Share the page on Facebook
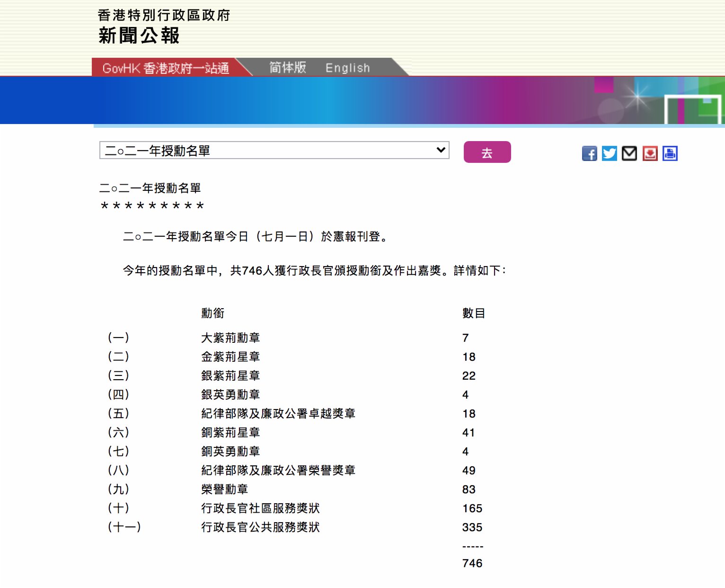Screen dimensions: 725x588 (x=589, y=153)
